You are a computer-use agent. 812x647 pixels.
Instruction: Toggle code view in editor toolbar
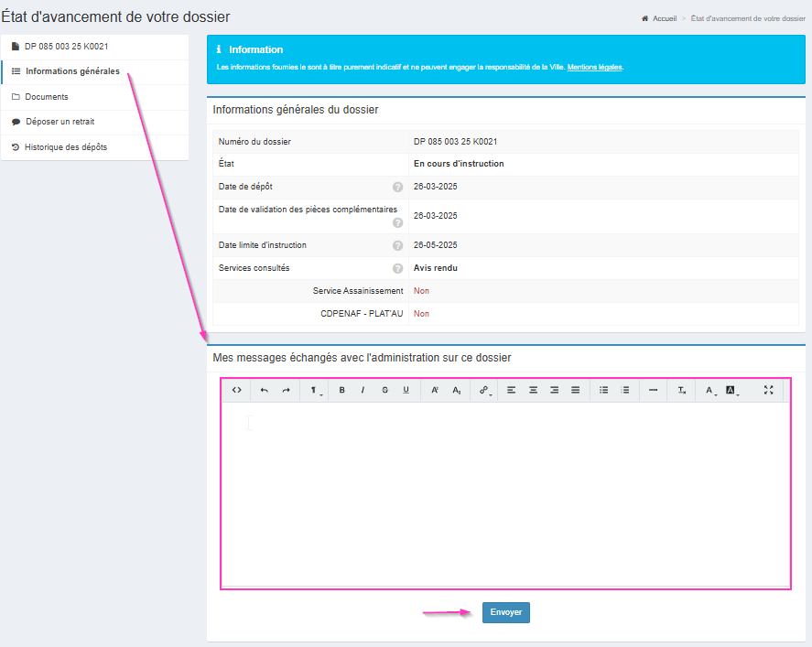[x=236, y=390]
